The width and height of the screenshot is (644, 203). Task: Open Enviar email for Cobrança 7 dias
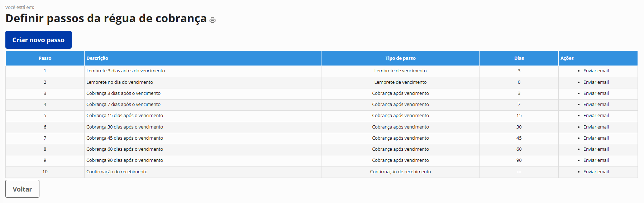[596, 105]
